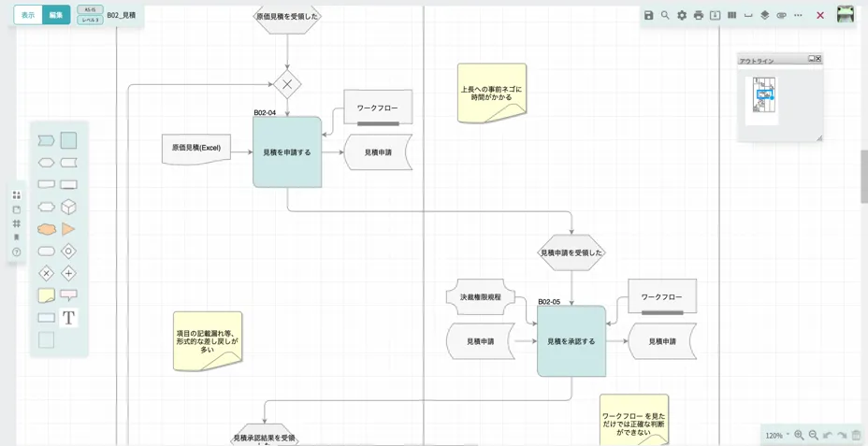
Task: Select the document shape in palette
Action: 47,184
